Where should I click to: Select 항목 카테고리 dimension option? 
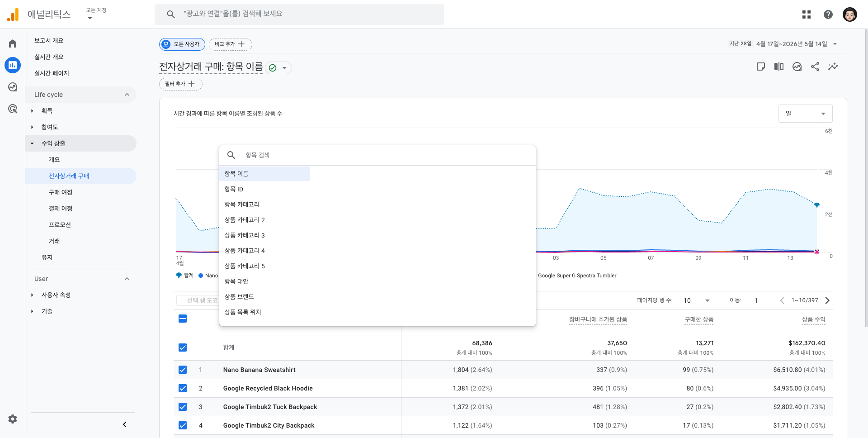(x=264, y=205)
